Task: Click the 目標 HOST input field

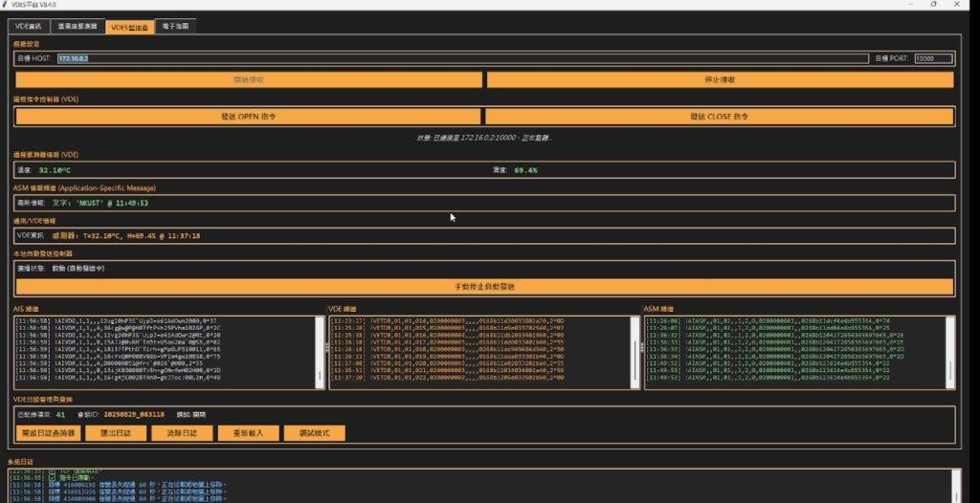Action: 463,58
